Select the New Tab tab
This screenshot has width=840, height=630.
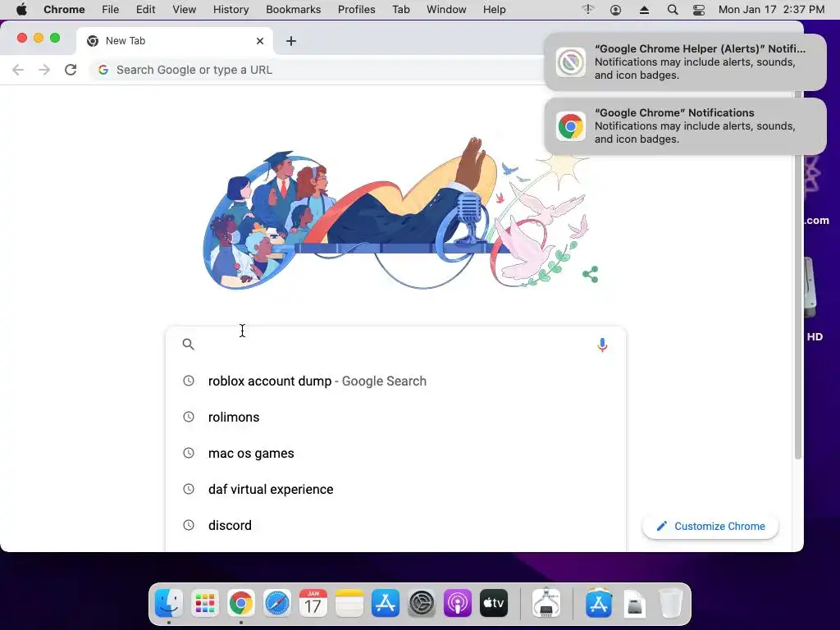(175, 41)
